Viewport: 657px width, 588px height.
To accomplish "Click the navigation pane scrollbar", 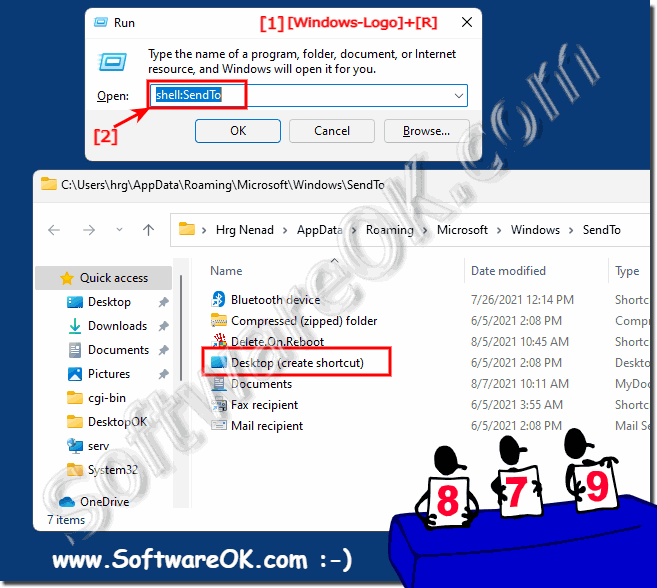I will coord(181,328).
